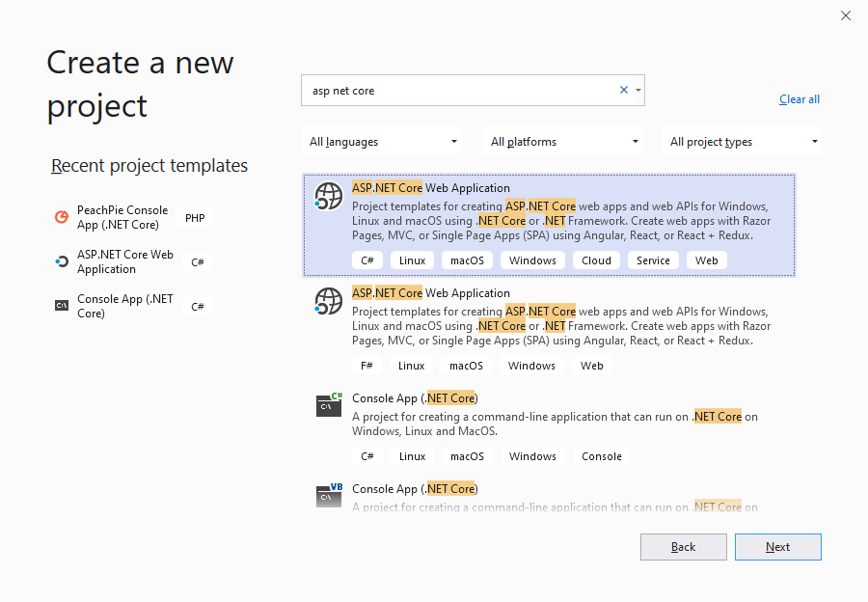Click the globe icon of the F# ASP.NET Core template
868x602 pixels.
[x=328, y=301]
